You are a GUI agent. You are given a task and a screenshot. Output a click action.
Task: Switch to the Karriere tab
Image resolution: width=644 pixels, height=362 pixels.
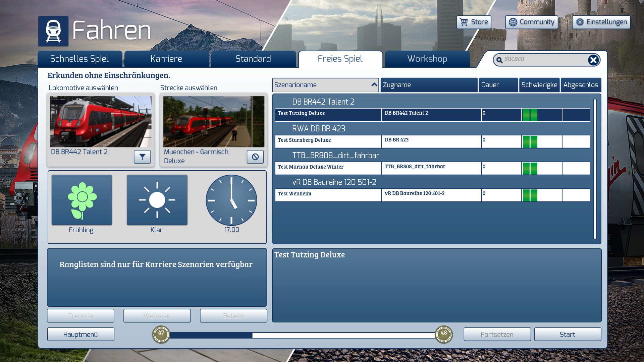click(166, 59)
